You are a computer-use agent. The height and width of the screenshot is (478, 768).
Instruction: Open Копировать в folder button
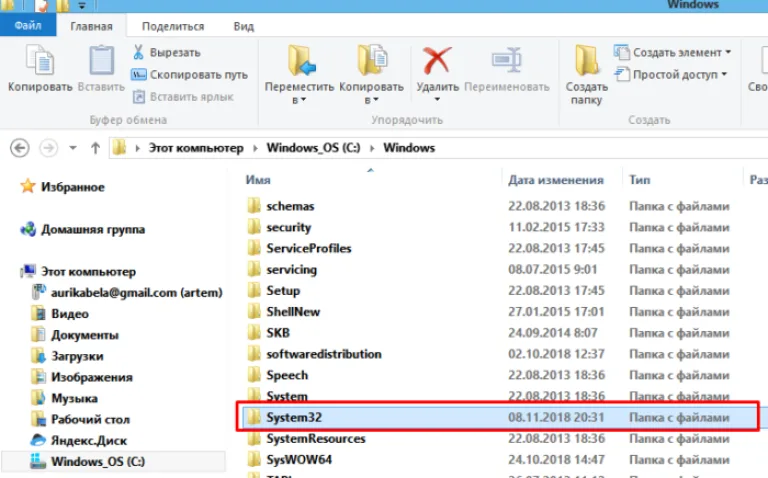pyautogui.click(x=371, y=73)
